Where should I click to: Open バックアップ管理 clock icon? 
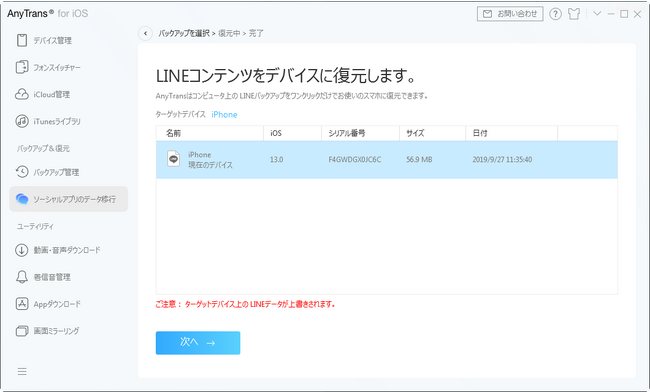(22, 172)
